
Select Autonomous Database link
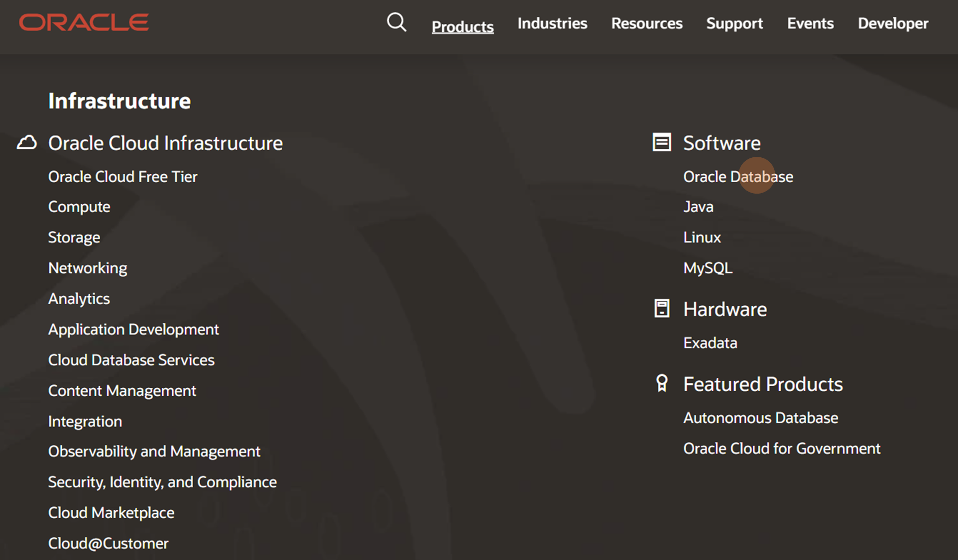pos(760,418)
